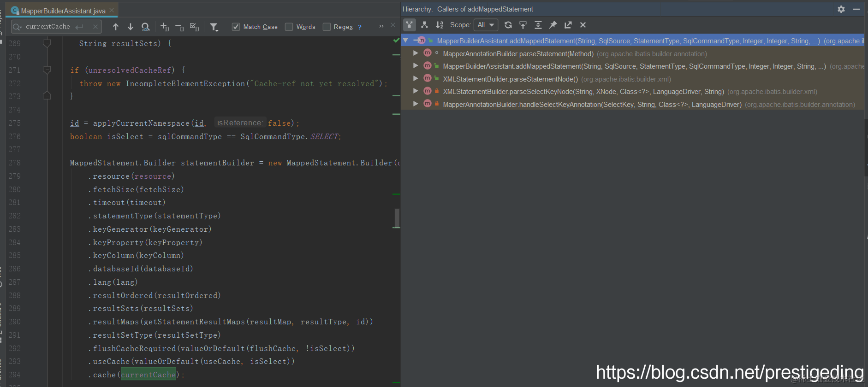
Task: Close the find bar
Action: click(393, 25)
